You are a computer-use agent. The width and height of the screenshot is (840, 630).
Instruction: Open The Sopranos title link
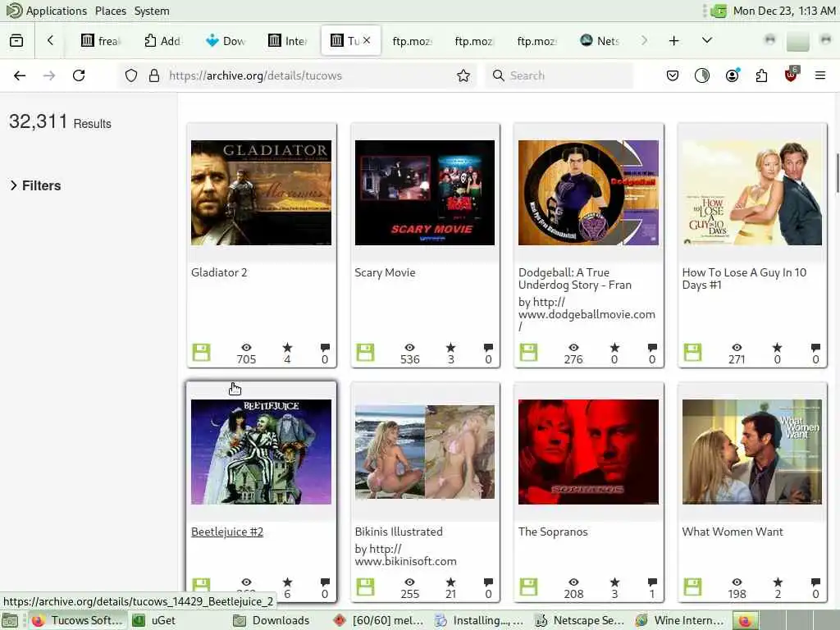pyautogui.click(x=553, y=532)
